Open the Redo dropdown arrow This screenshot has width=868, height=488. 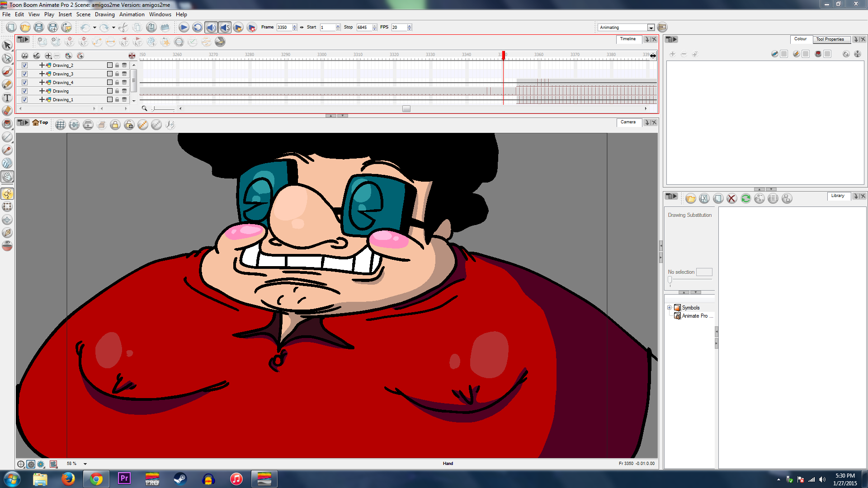[x=113, y=28]
